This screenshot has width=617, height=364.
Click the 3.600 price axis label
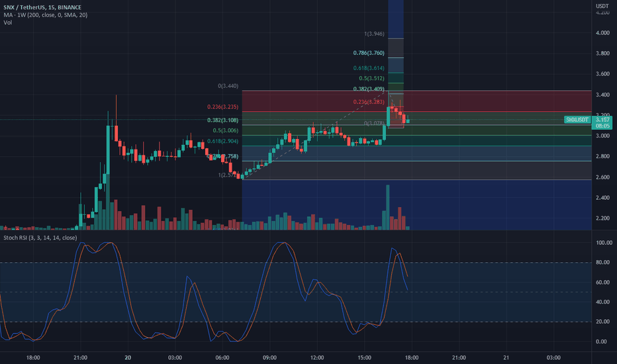click(602, 74)
